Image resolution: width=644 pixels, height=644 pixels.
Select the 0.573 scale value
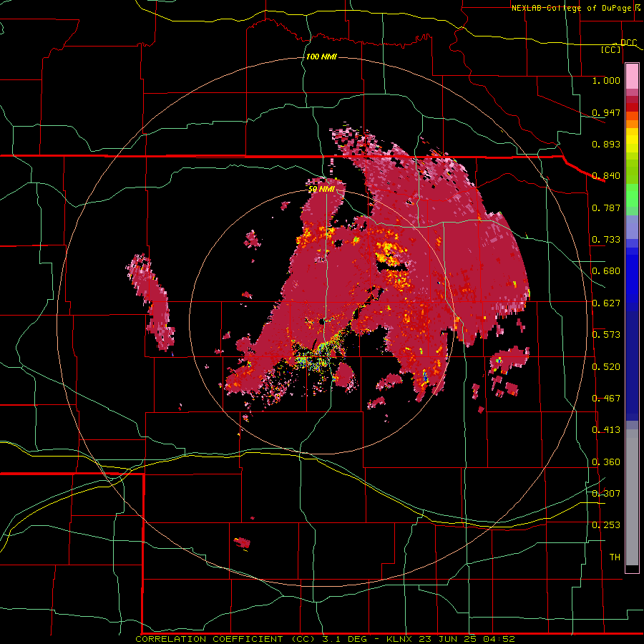pos(606,335)
